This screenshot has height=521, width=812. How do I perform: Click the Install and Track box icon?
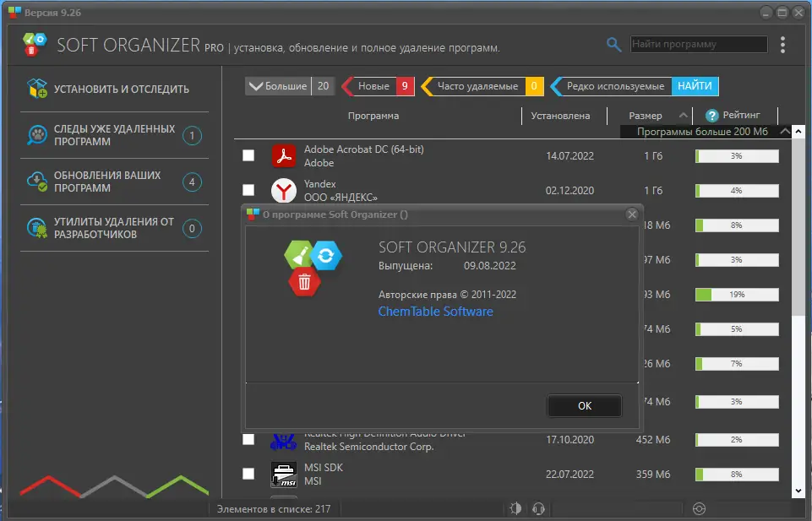tap(37, 89)
